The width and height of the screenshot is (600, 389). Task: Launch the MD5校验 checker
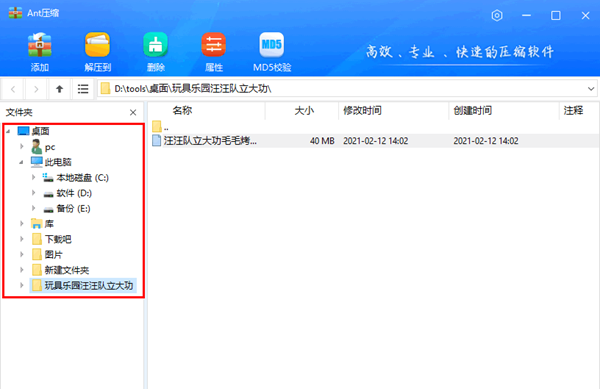point(272,45)
